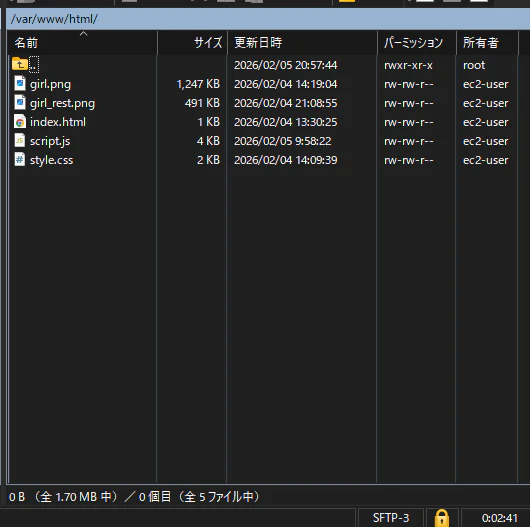Click the ec2-user owner of style.css

click(x=485, y=160)
